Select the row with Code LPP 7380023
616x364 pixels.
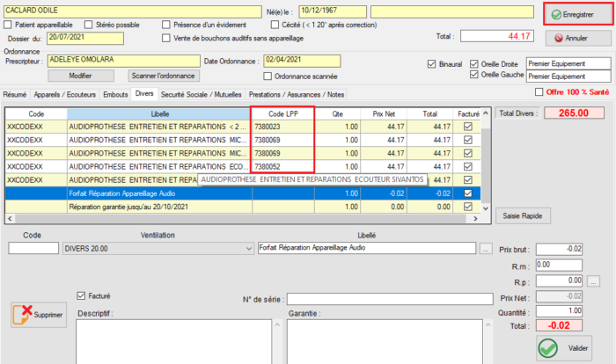(243, 127)
